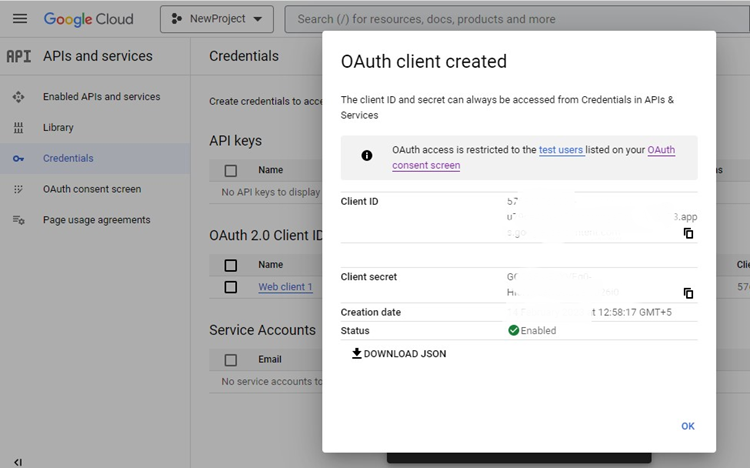Image resolution: width=750 pixels, height=468 pixels.
Task: Click the OAuth consent screen sidebar icon
Action: 18,189
